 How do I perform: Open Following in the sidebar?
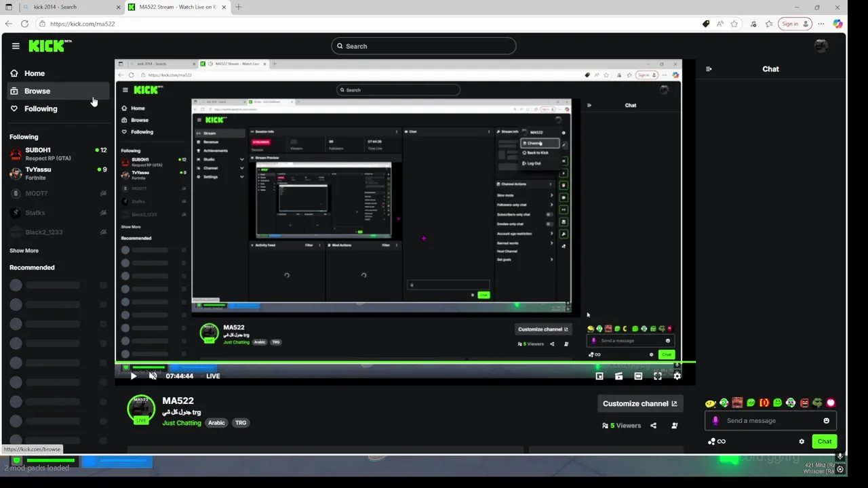pos(58,108)
